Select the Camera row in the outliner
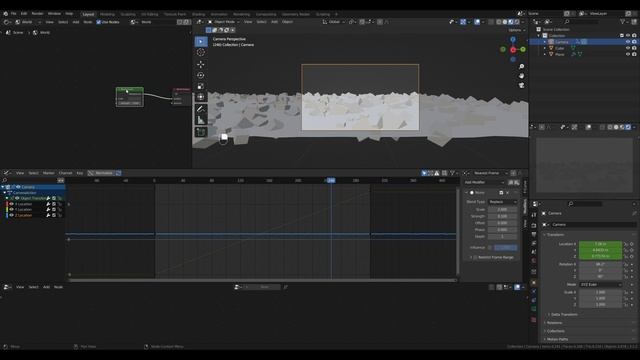640x360 pixels. pos(583,42)
